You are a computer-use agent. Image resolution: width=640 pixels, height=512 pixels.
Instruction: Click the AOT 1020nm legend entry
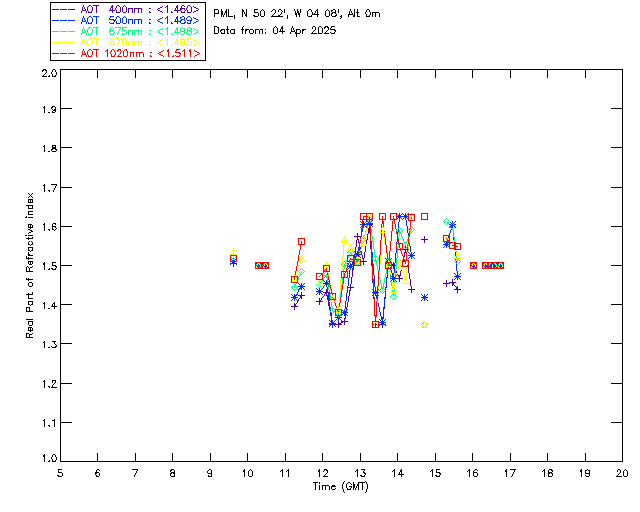click(x=126, y=53)
